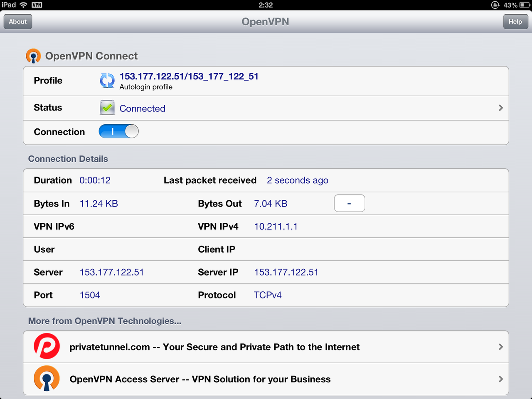Tap the Connection Details section header
The height and width of the screenshot is (399, 532).
[68, 159]
